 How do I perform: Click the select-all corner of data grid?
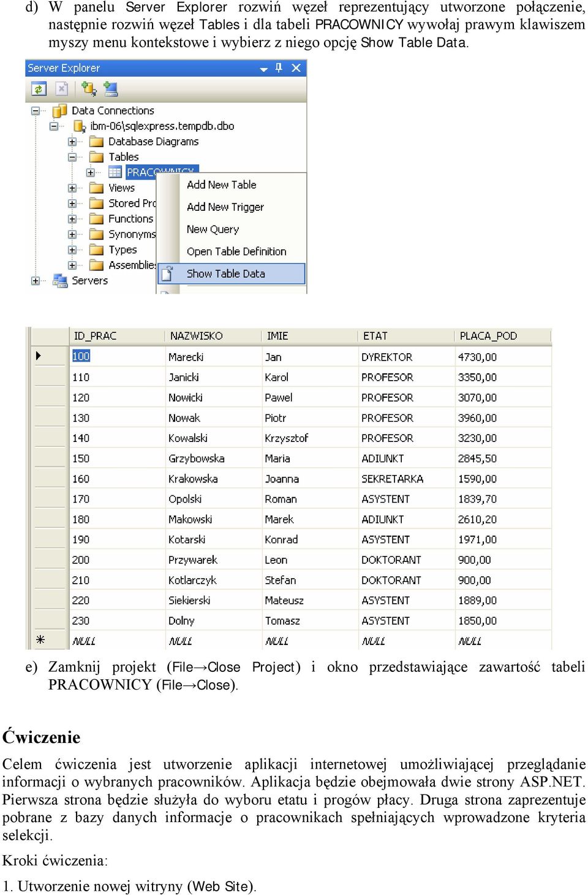pos(49,336)
